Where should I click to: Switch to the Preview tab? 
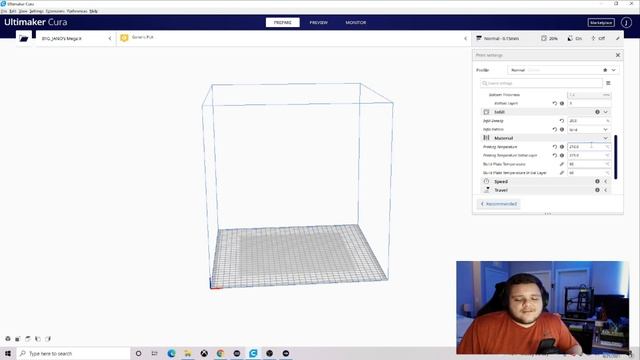point(318,22)
